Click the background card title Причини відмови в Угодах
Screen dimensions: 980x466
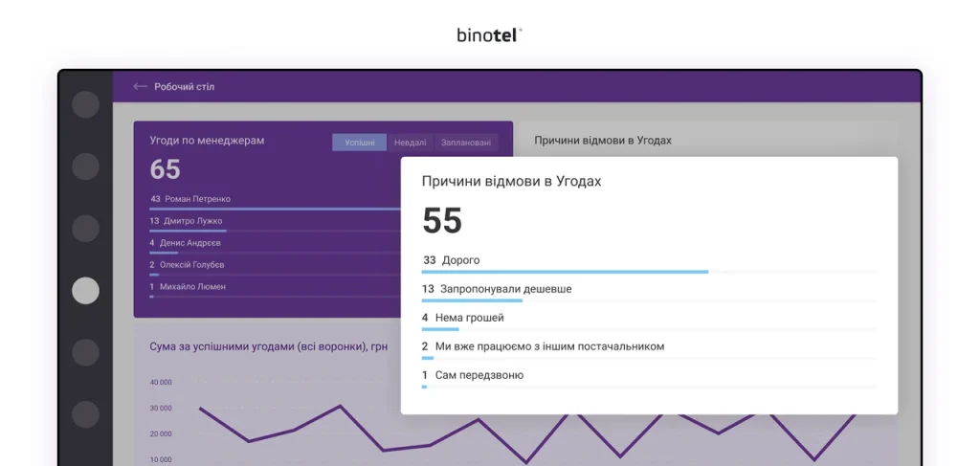tap(603, 141)
